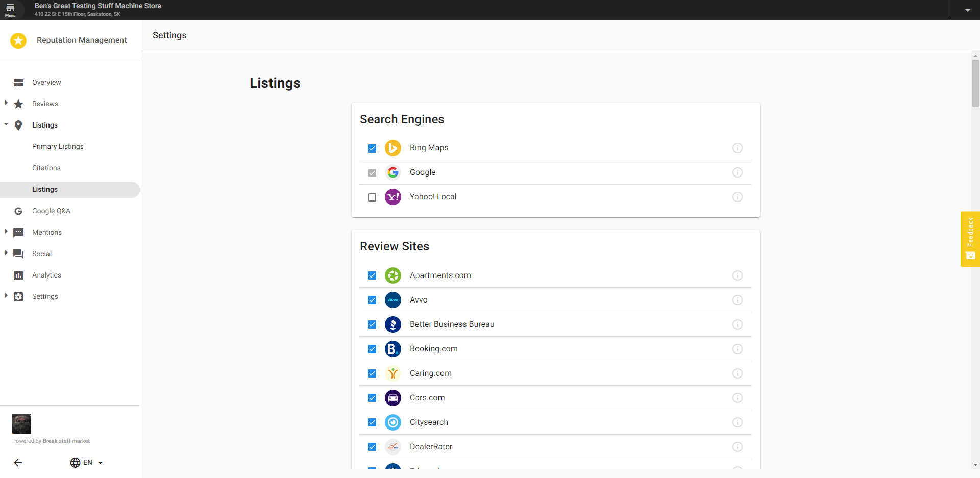The height and width of the screenshot is (478, 980).
Task: Open info icon for Cars.com
Action: click(738, 398)
